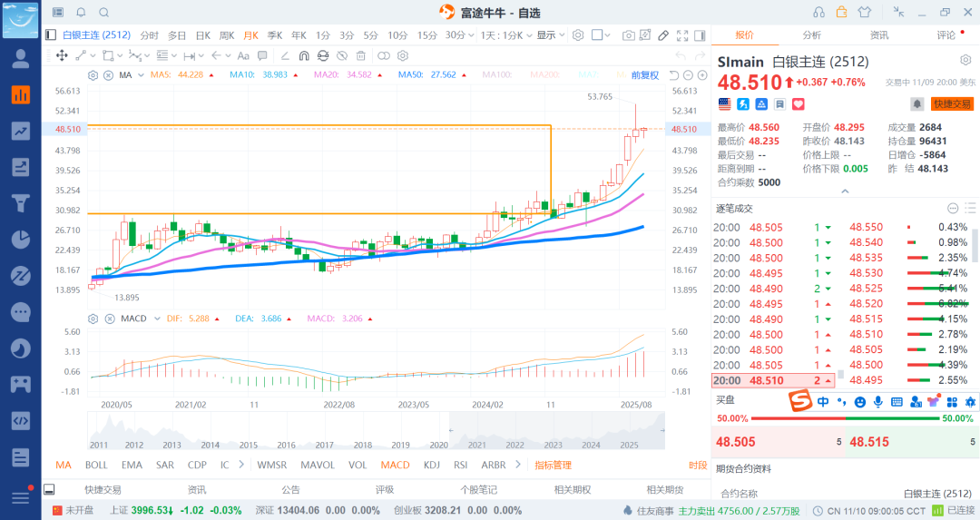The height and width of the screenshot is (520, 980).
Task: Open the 30分 interval dropdown
Action: 458,35
